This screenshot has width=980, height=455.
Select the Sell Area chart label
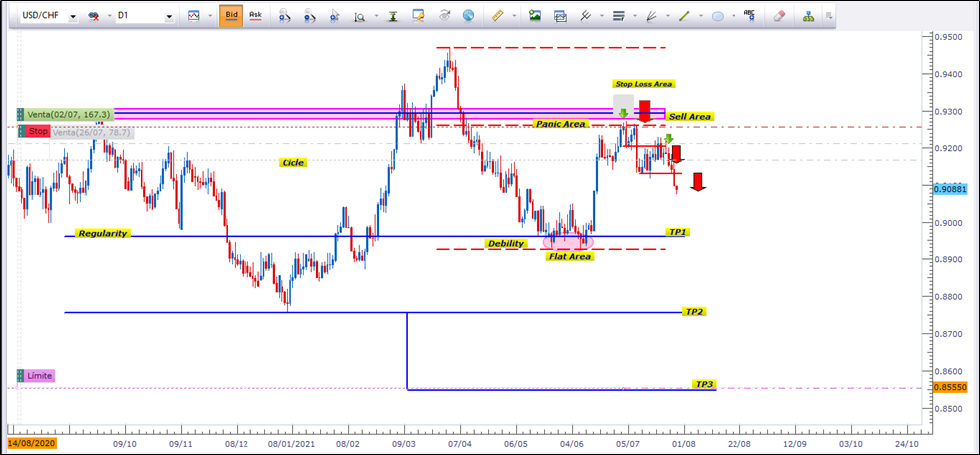pyautogui.click(x=690, y=117)
